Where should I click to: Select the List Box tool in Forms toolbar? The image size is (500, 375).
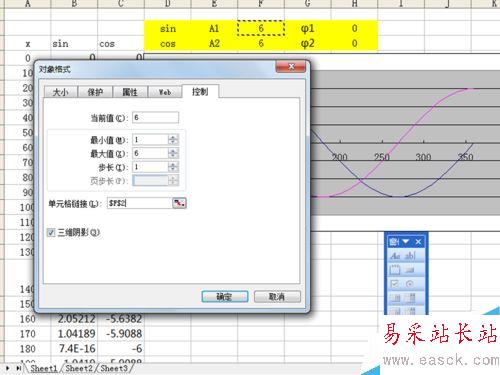pos(395,298)
